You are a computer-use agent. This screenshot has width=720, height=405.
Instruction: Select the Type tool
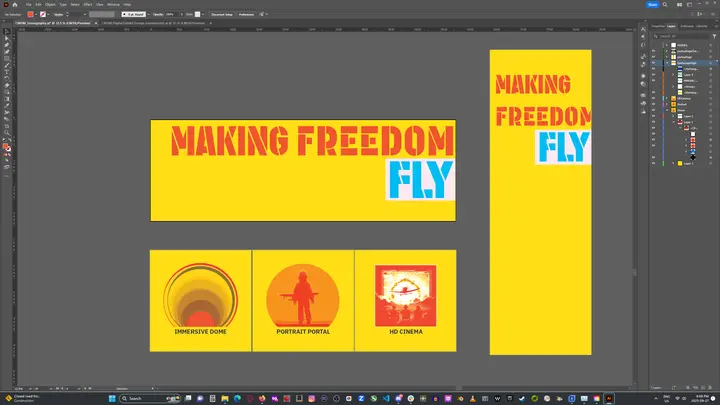coord(6,72)
